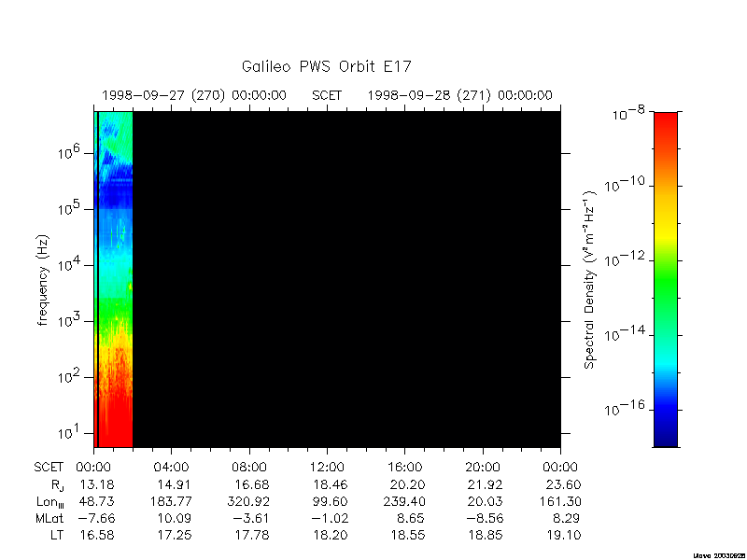Click the 'LT' row label
The height and width of the screenshot is (560, 747).
pyautogui.click(x=57, y=536)
